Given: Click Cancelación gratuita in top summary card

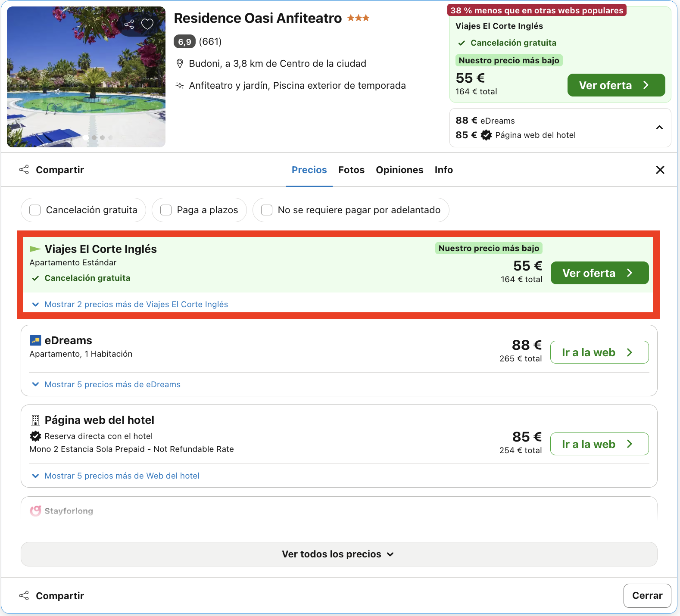Looking at the screenshot, I should (513, 43).
